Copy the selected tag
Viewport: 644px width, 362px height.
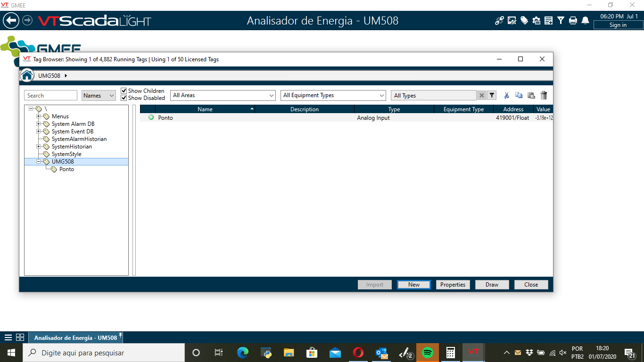pyautogui.click(x=519, y=95)
